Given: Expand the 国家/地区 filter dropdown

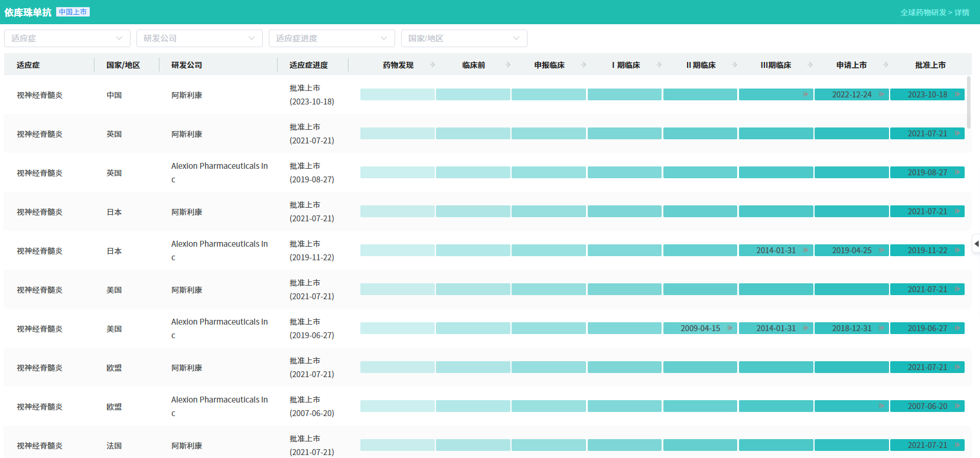Looking at the screenshot, I should [464, 38].
